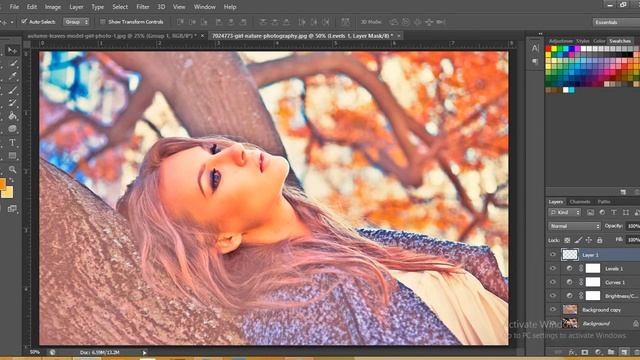This screenshot has height=360, width=640.
Task: Create new fill or adjustment layer
Action: [598, 352]
